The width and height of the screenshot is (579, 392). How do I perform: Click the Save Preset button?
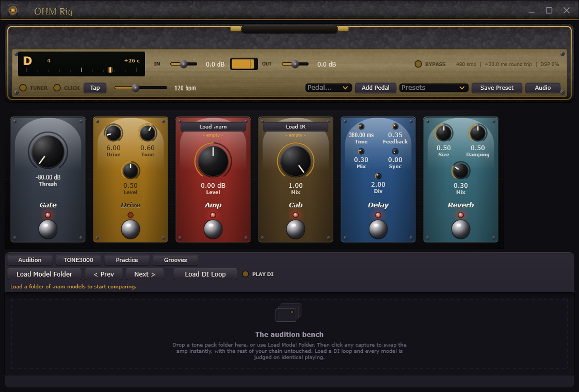497,88
